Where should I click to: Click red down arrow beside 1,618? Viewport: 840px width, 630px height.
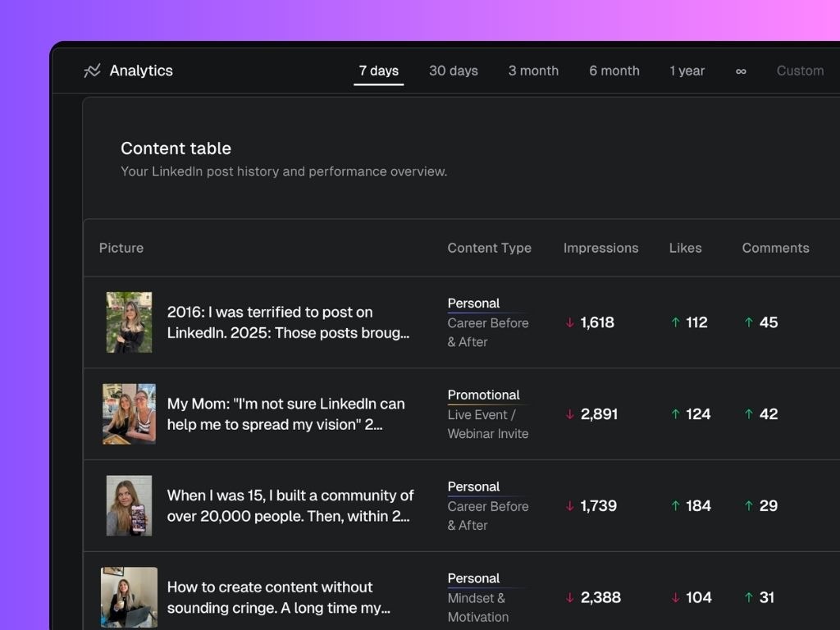[569, 322]
